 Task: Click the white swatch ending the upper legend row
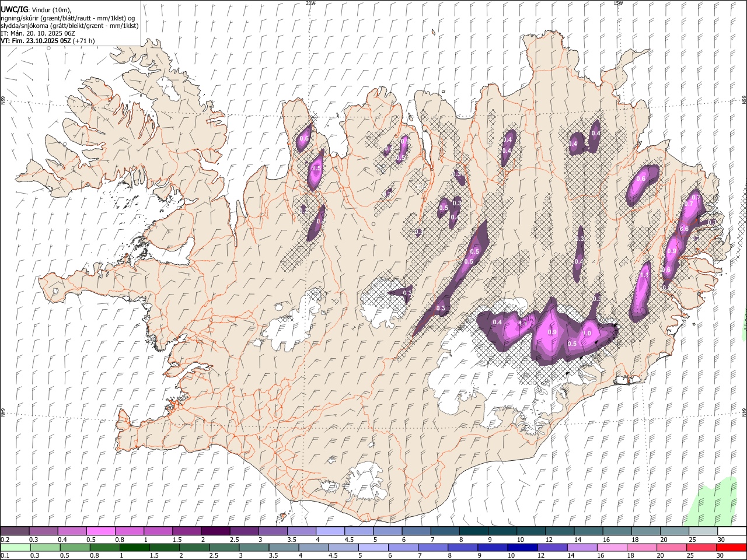[731, 531]
